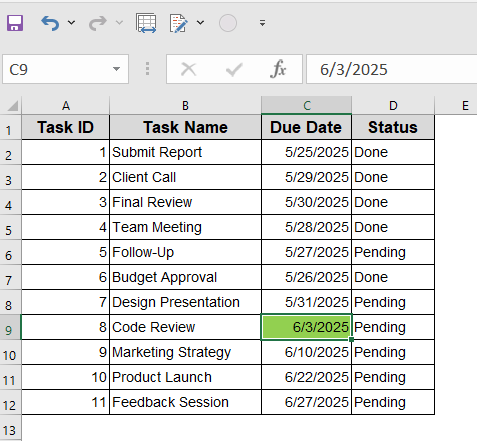Open dropdown beside the document pencil icon
477x441 pixels.
click(x=200, y=23)
